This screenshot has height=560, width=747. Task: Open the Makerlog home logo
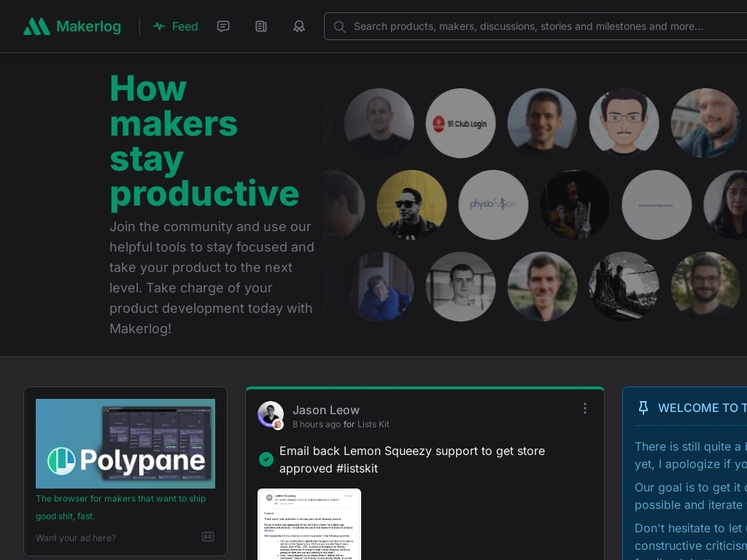(x=72, y=26)
